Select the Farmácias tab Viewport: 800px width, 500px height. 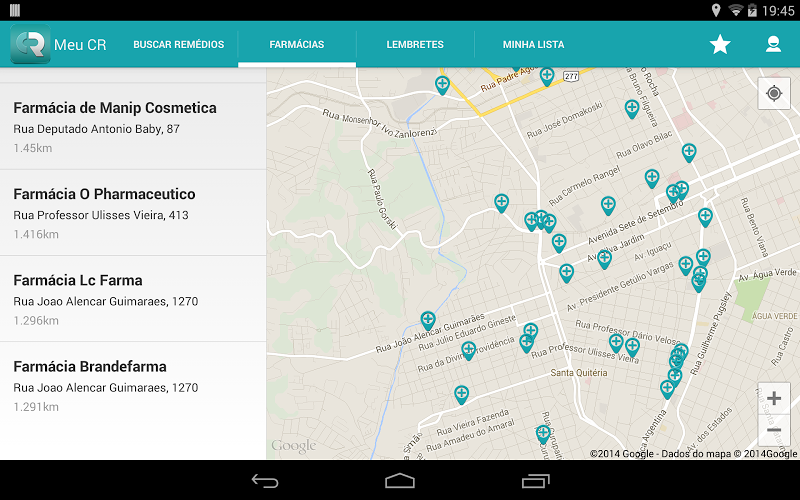point(296,44)
